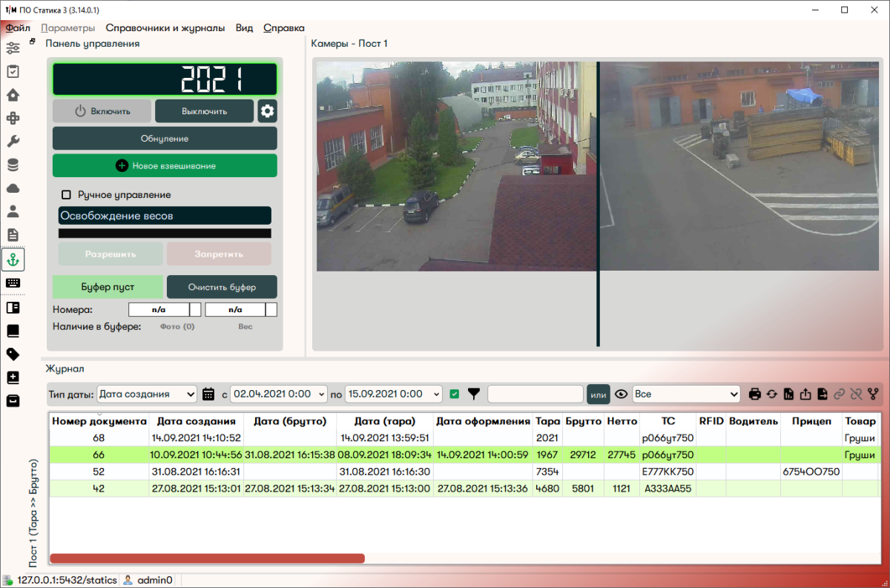Click the Включить button

[102, 111]
